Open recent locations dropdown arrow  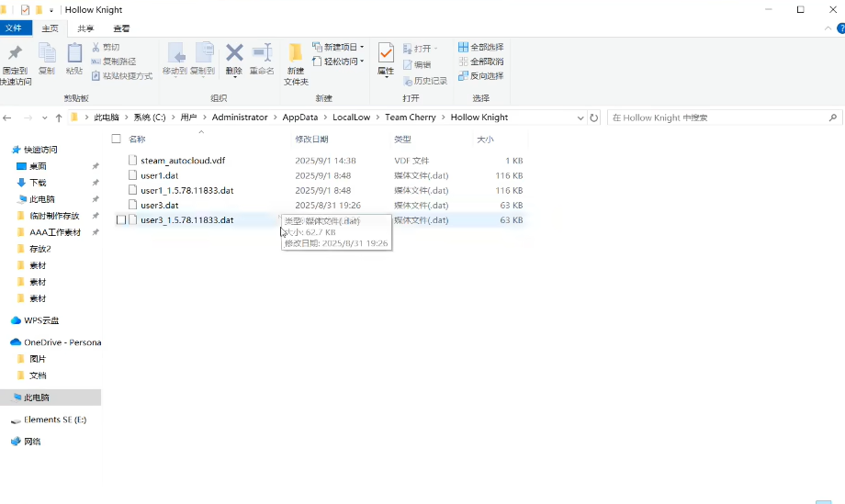pos(44,118)
